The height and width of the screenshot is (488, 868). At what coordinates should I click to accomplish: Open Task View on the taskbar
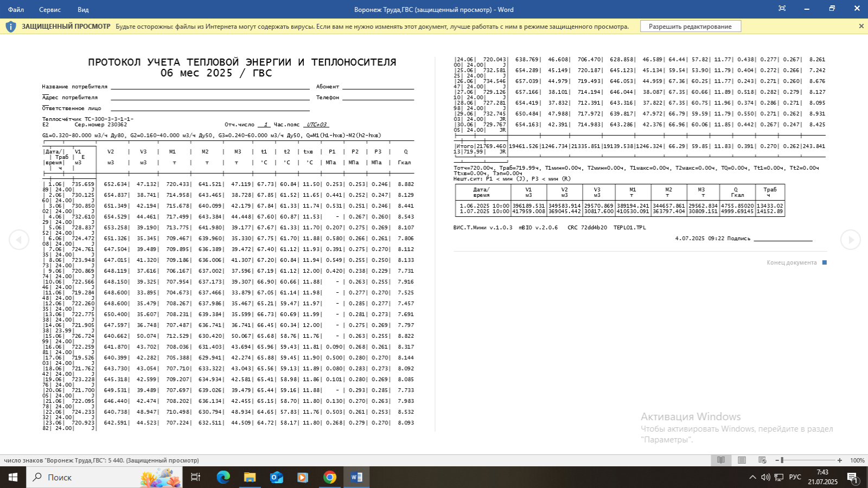point(195,477)
